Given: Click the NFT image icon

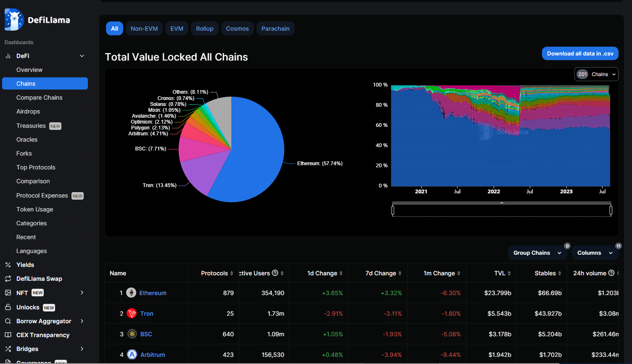Looking at the screenshot, I should 8,293.
